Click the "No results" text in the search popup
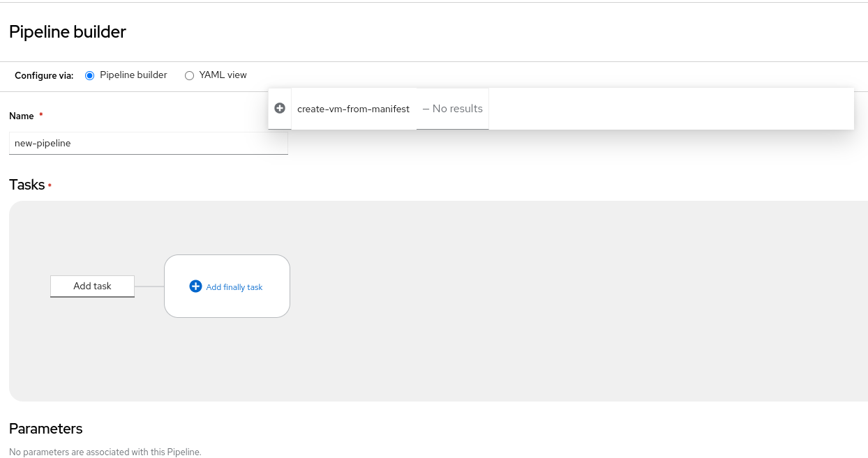The height and width of the screenshot is (458, 868). [x=453, y=109]
